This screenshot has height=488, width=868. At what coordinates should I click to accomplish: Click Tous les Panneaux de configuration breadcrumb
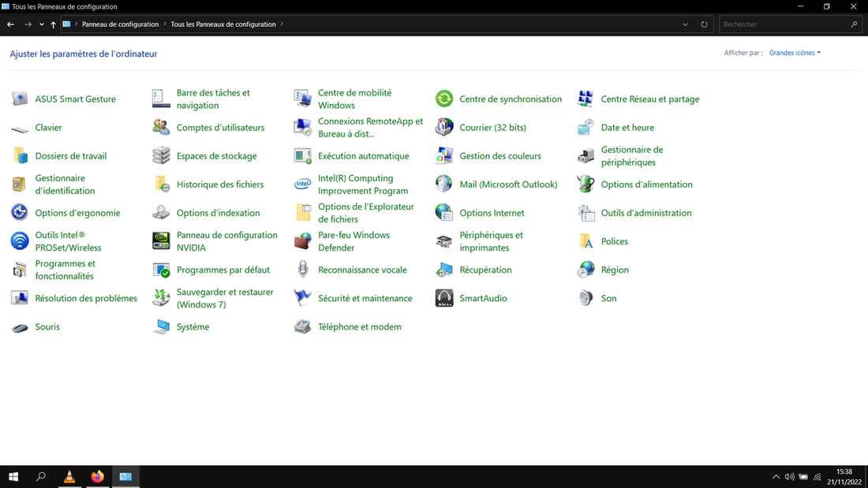pos(223,24)
